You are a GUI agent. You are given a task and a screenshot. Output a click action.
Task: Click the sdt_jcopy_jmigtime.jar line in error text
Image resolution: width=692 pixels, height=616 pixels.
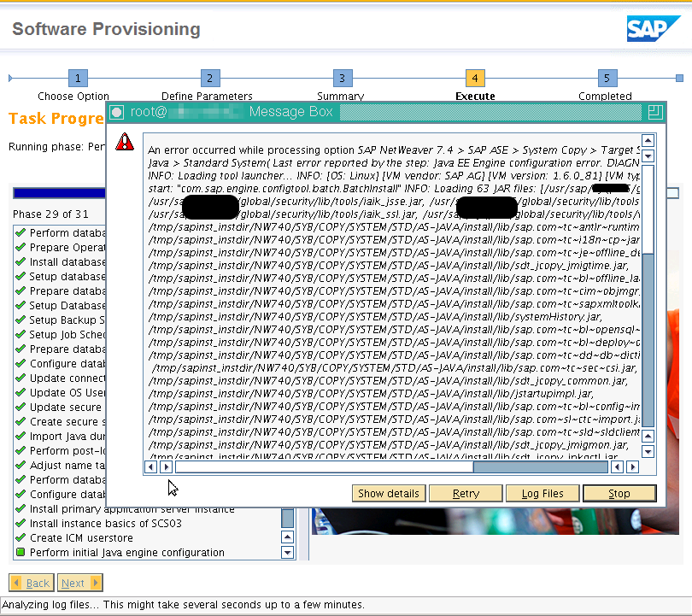[389, 266]
